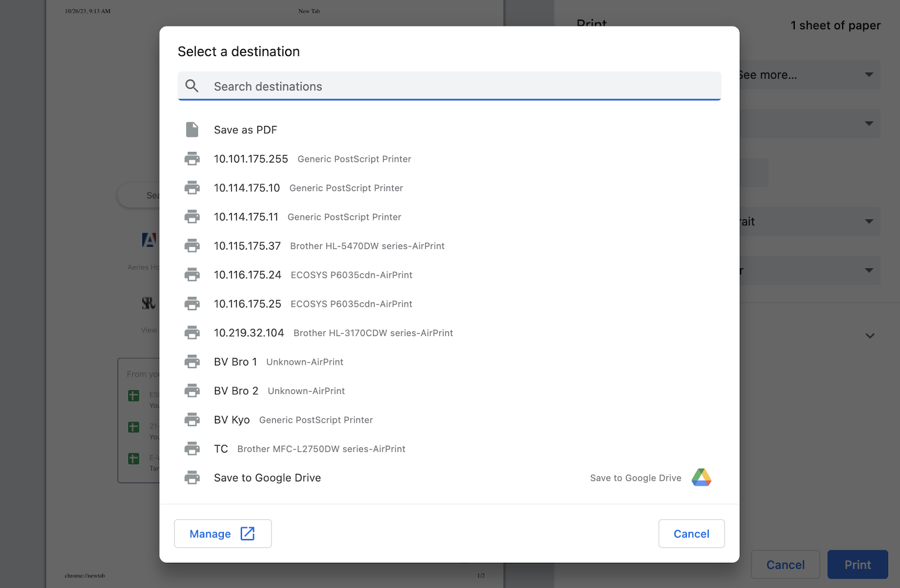Viewport: 900px width, 588px height.
Task: Click the Save as PDF document icon
Action: point(192,130)
